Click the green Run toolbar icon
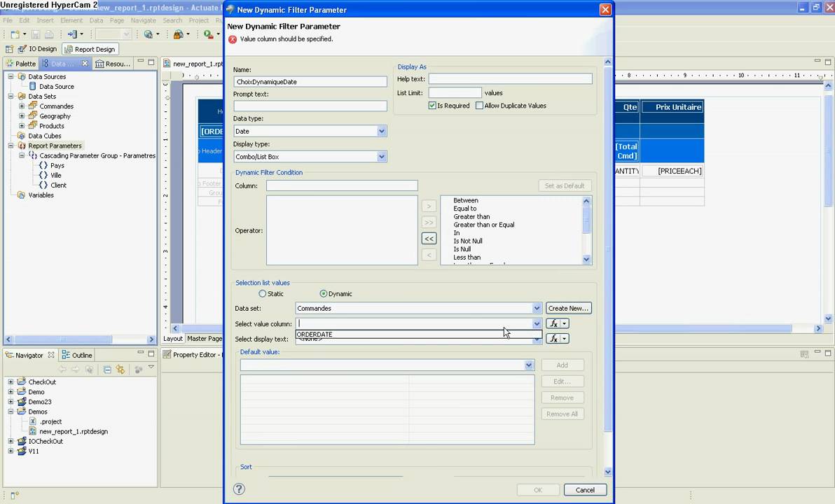This screenshot has height=504, width=835. point(208,34)
